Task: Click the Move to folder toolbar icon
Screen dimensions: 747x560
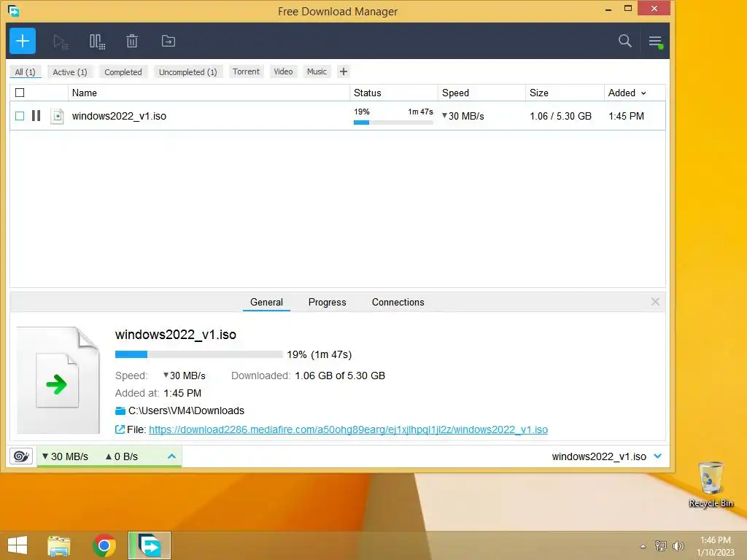Action: [169, 41]
